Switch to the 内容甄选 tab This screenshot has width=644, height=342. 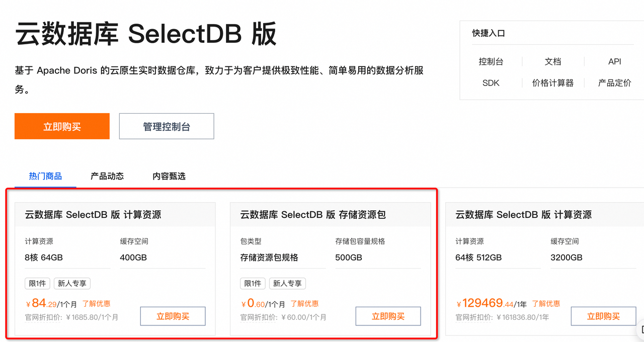pyautogui.click(x=169, y=176)
